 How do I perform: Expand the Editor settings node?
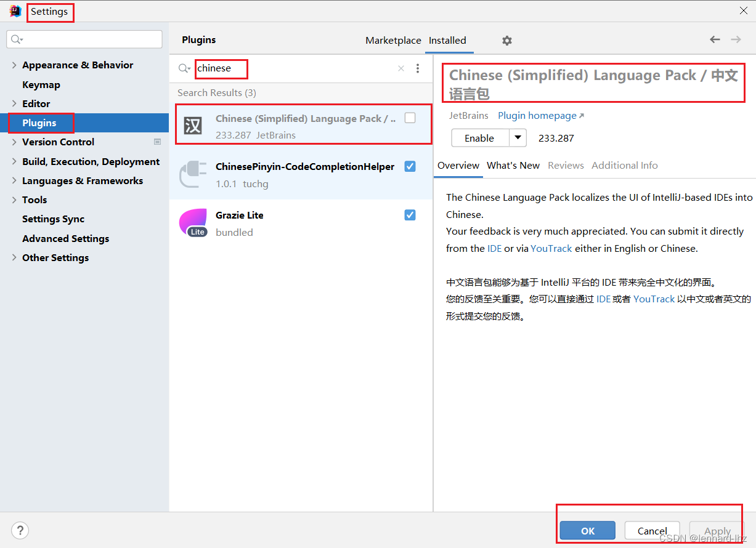pos(14,103)
